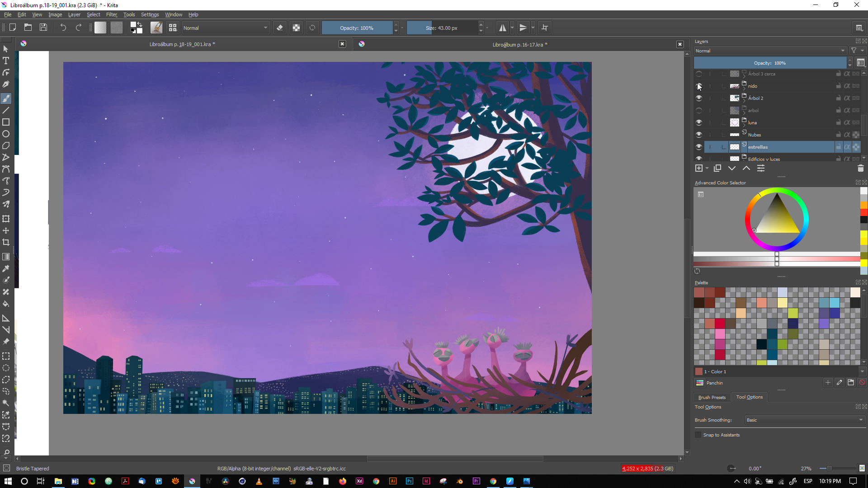This screenshot has height=488, width=868.
Task: Open the Filter menu
Action: (x=111, y=14)
